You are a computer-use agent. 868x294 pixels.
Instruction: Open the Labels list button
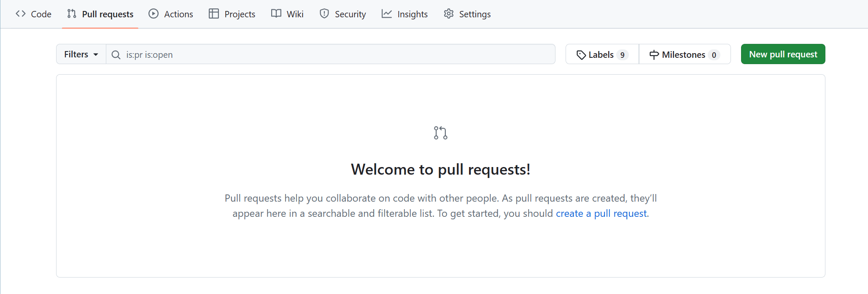pyautogui.click(x=602, y=54)
